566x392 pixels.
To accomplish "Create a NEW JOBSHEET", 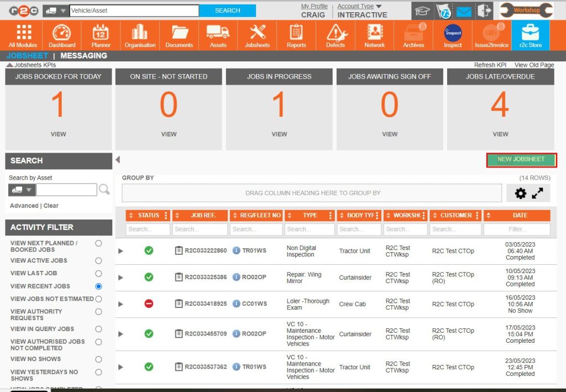I will (520, 160).
